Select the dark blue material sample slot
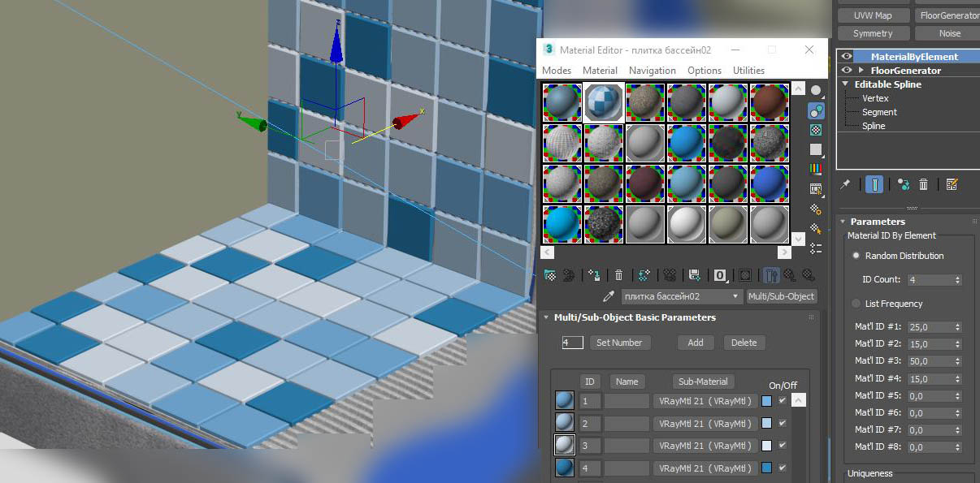The height and width of the screenshot is (483, 980). (768, 183)
